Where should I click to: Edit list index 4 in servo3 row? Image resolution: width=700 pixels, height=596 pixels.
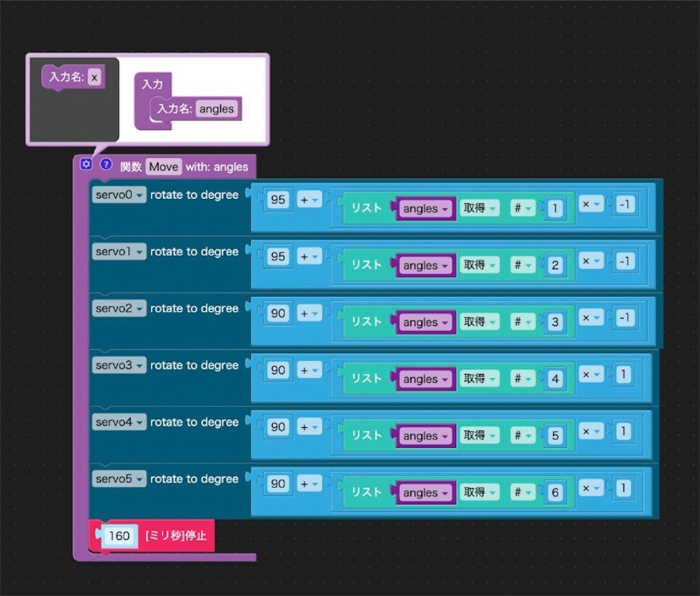click(555, 379)
